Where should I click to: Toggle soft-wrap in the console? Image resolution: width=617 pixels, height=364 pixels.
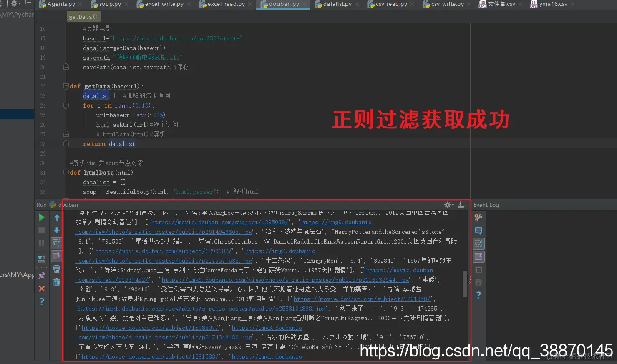57,243
